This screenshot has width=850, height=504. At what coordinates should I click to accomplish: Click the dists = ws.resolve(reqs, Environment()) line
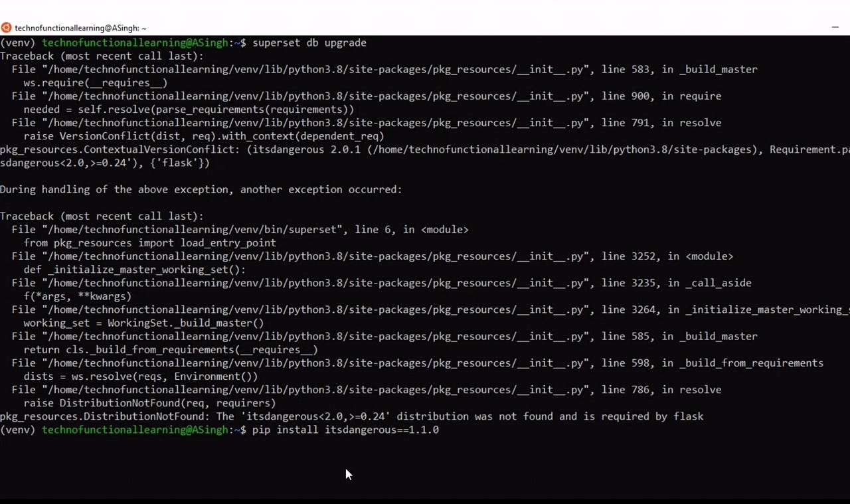tap(139, 376)
